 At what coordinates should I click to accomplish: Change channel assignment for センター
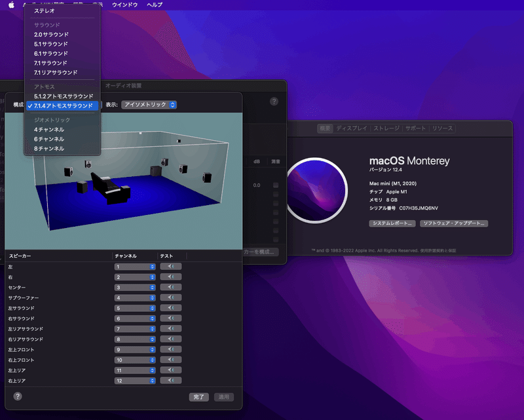click(135, 288)
